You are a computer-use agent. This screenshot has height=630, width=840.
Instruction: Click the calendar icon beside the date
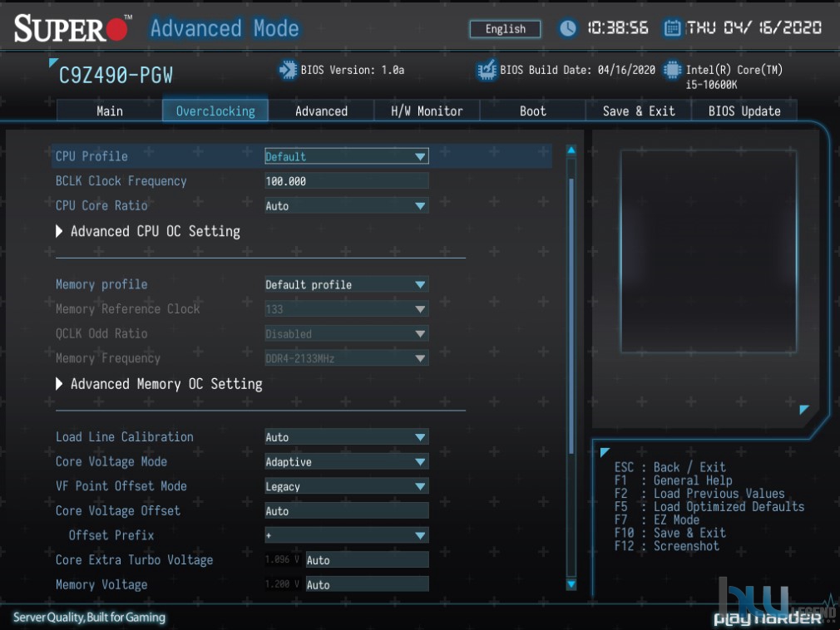click(672, 27)
